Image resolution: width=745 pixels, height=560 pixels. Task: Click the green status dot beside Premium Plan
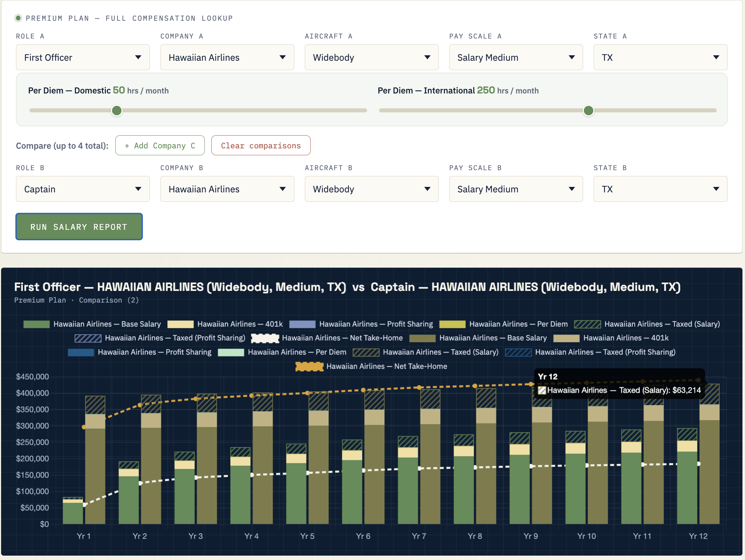18,18
